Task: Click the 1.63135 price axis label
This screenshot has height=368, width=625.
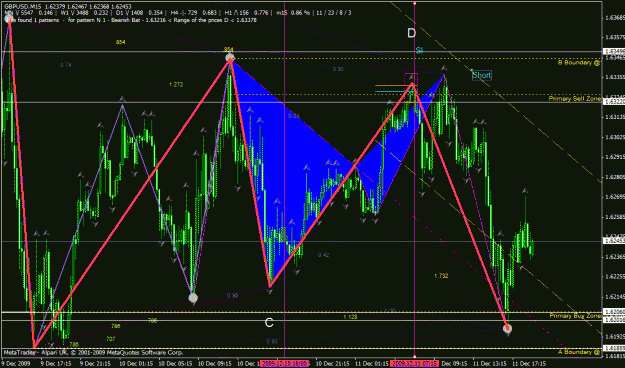Action: click(x=614, y=117)
